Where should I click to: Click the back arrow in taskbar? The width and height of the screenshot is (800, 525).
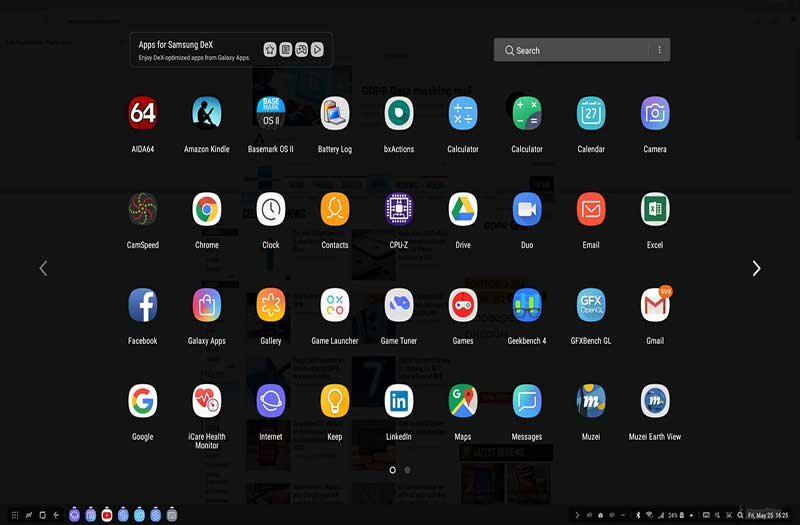click(56, 515)
